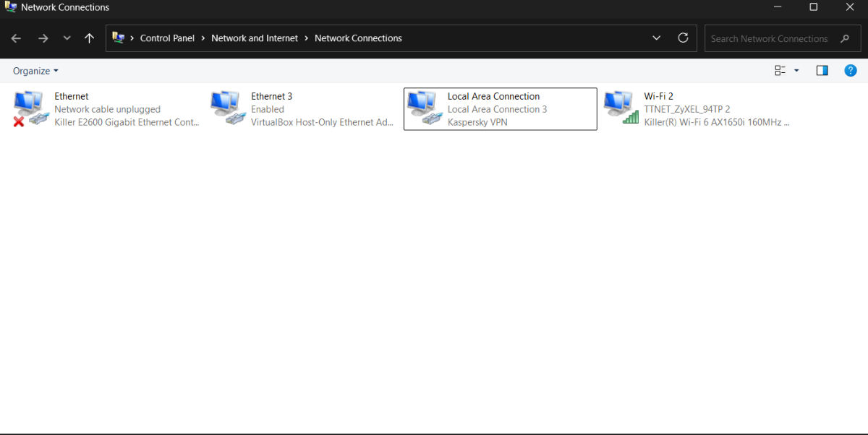
Task: Go forward with the right arrow button
Action: coord(43,38)
